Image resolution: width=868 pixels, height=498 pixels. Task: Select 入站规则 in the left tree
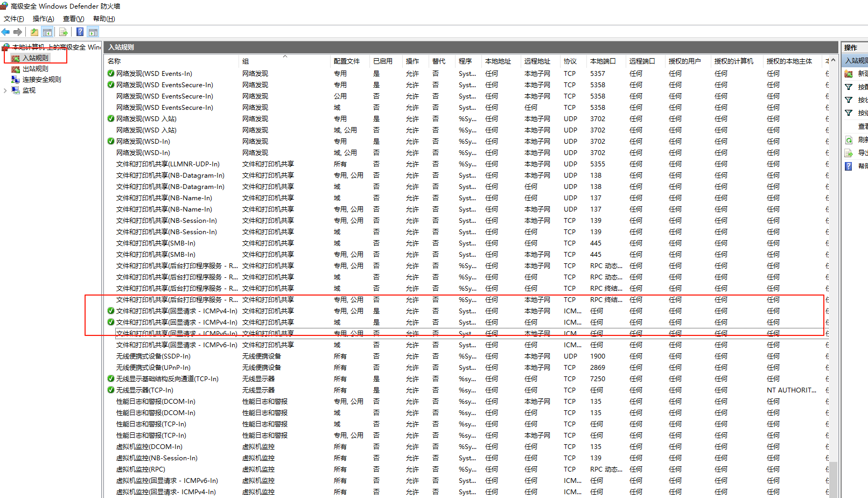[x=36, y=58]
